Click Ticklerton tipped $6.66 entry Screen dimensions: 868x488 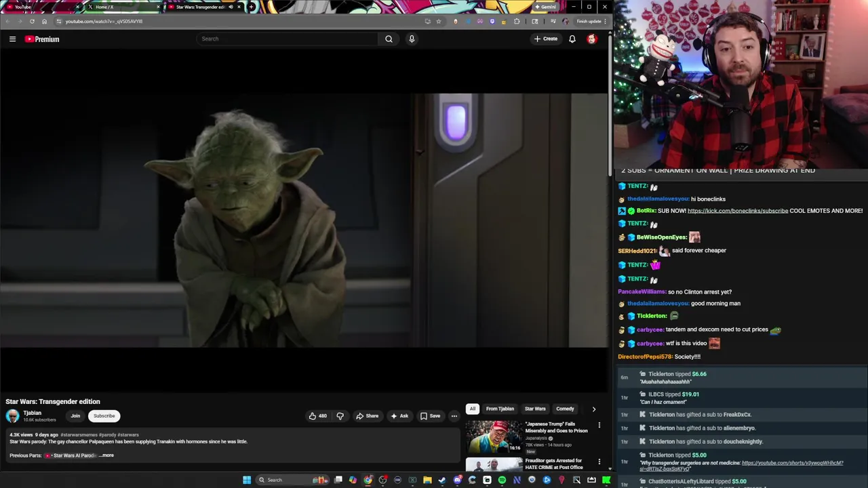pyautogui.click(x=742, y=377)
